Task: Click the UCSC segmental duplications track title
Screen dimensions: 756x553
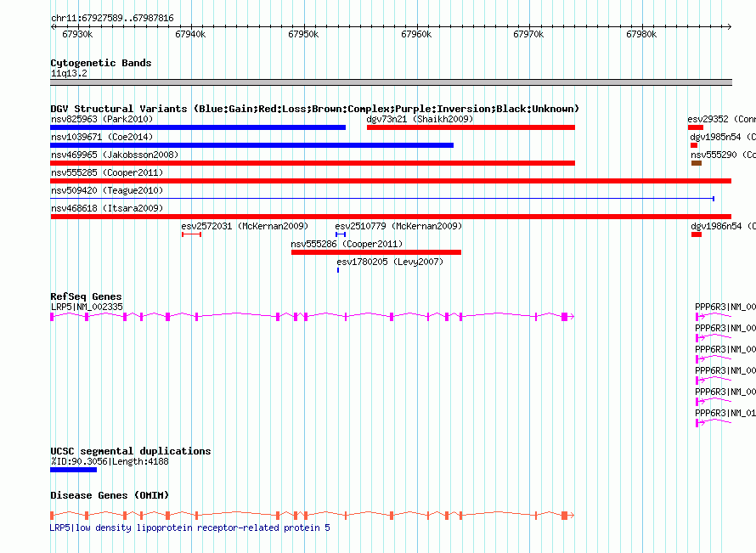Action: point(131,451)
